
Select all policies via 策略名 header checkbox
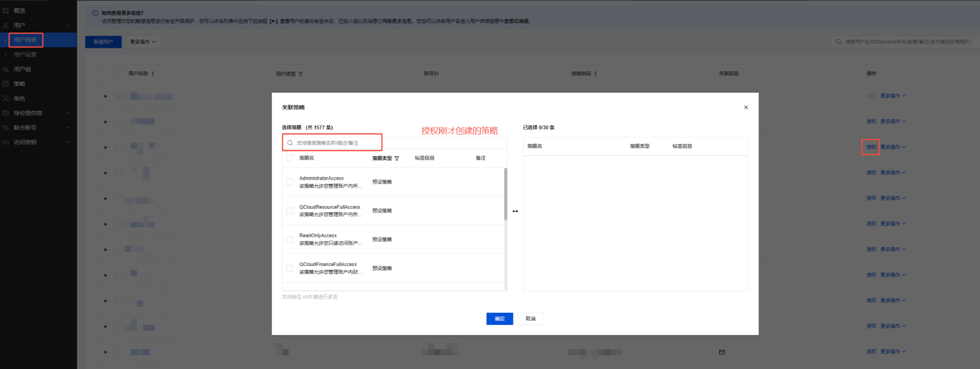290,158
